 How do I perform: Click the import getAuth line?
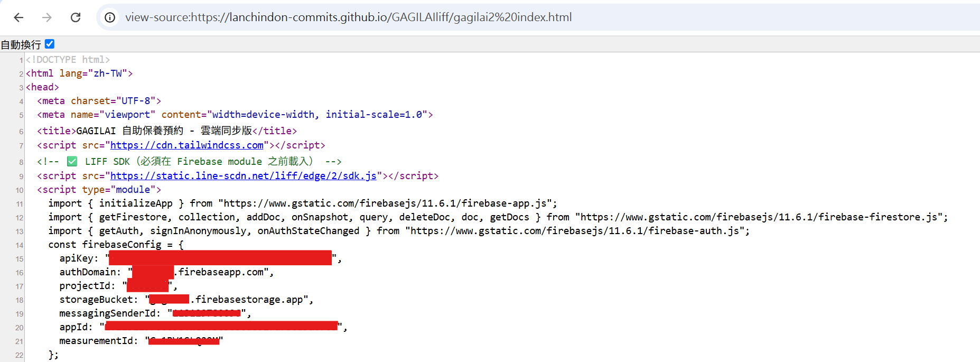click(x=399, y=231)
